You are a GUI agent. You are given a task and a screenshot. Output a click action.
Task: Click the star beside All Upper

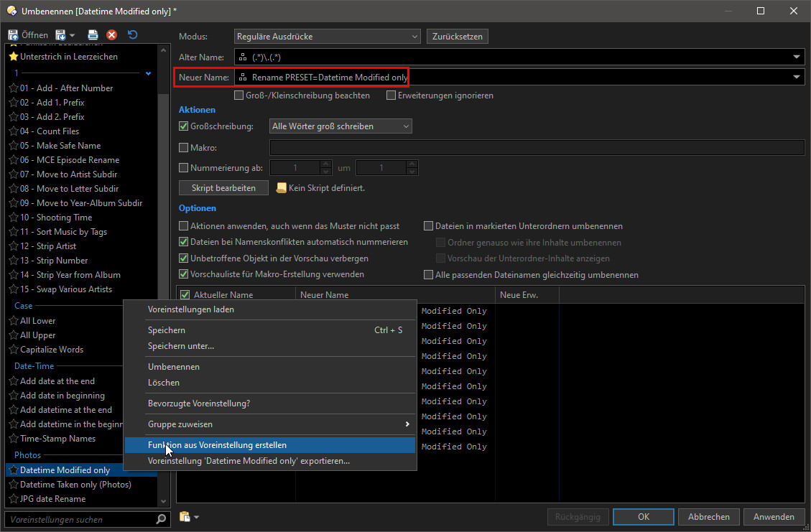click(14, 335)
